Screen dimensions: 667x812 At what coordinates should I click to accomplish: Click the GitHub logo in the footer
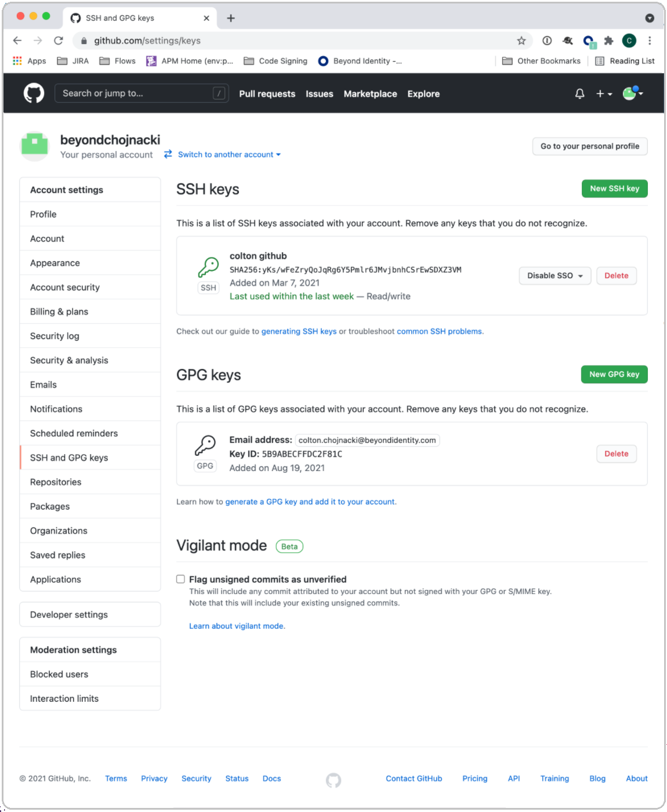coord(333,780)
